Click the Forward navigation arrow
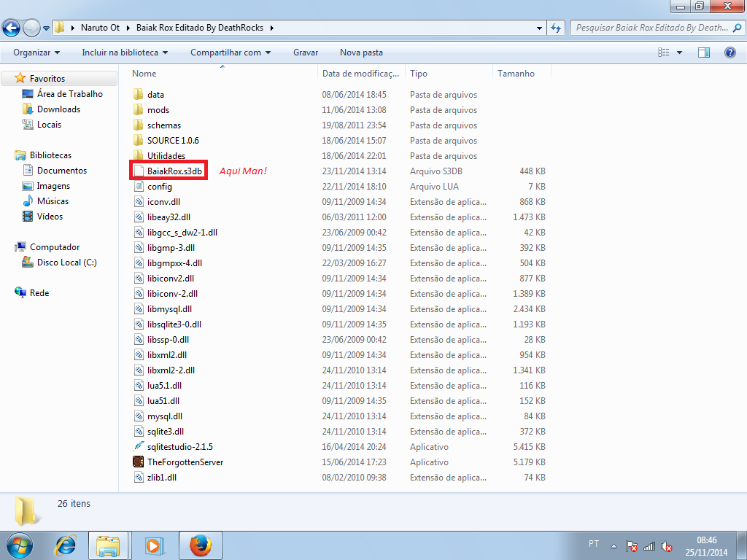Image resolution: width=747 pixels, height=560 pixels. pos(31,28)
